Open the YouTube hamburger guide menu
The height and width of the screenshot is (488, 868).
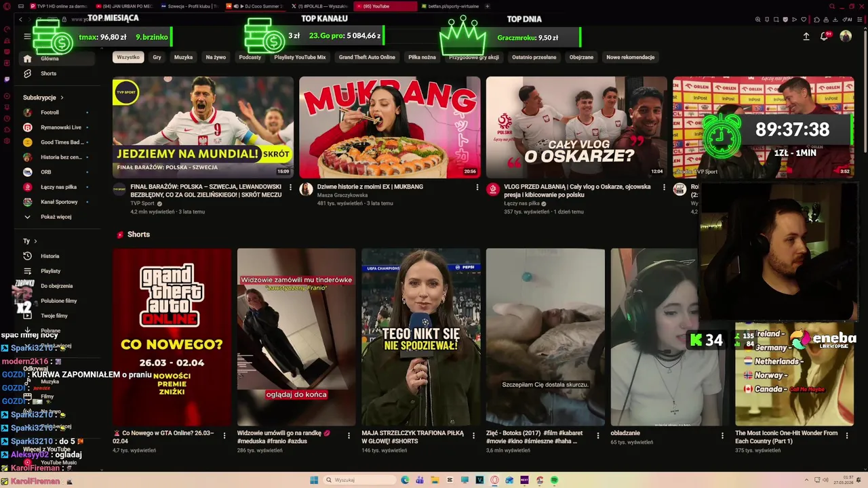[x=27, y=37]
